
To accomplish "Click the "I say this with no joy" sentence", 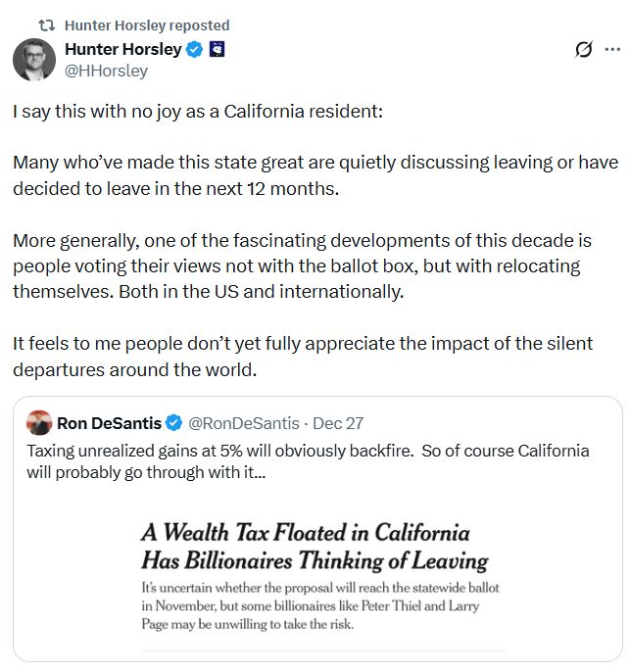I will [199, 111].
